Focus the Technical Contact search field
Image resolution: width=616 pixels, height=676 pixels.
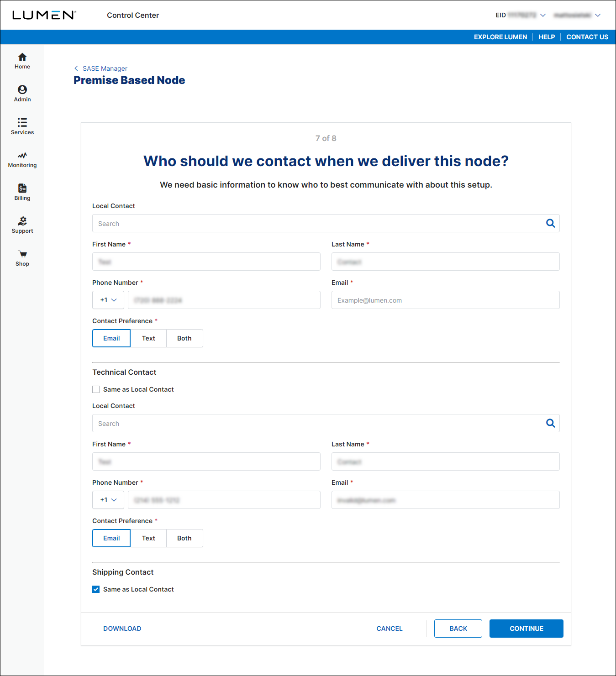click(326, 423)
